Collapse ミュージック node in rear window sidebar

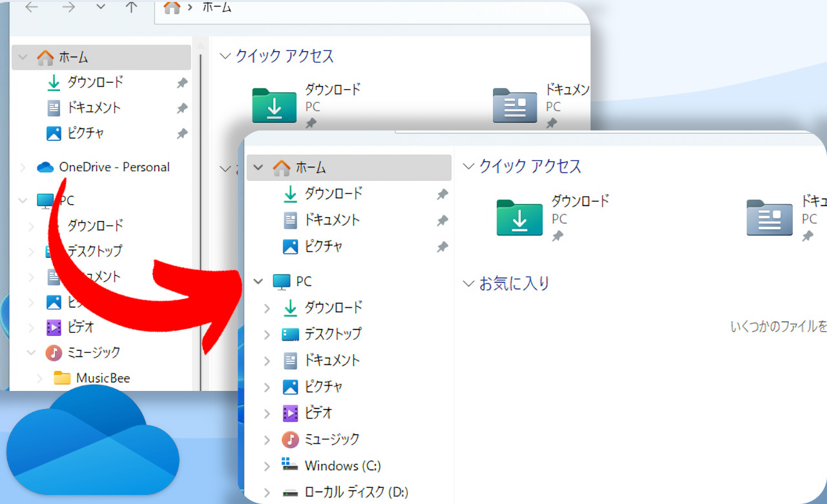(x=31, y=353)
